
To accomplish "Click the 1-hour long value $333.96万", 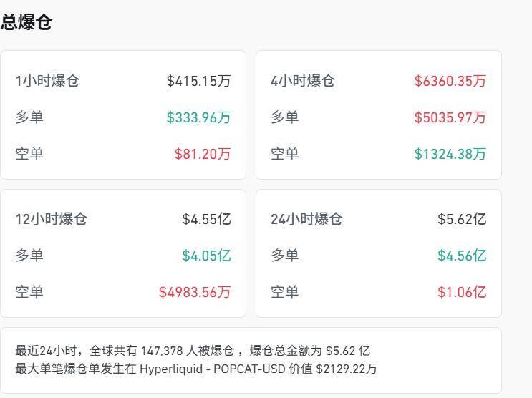I will 198,117.
